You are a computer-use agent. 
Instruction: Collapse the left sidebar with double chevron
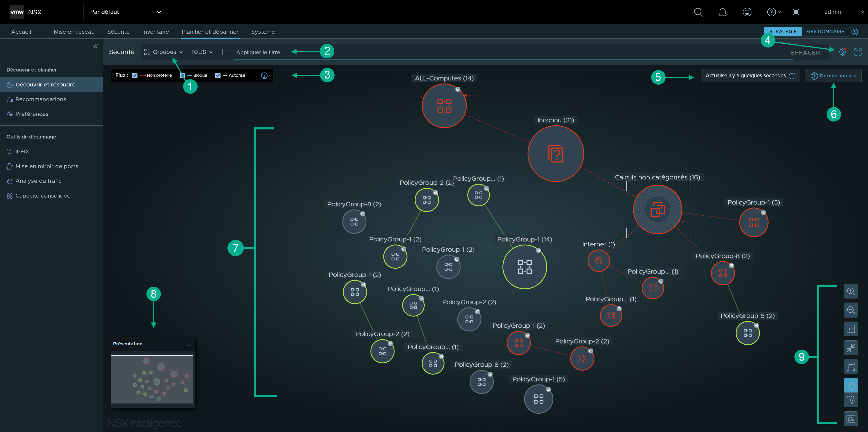[x=95, y=46]
